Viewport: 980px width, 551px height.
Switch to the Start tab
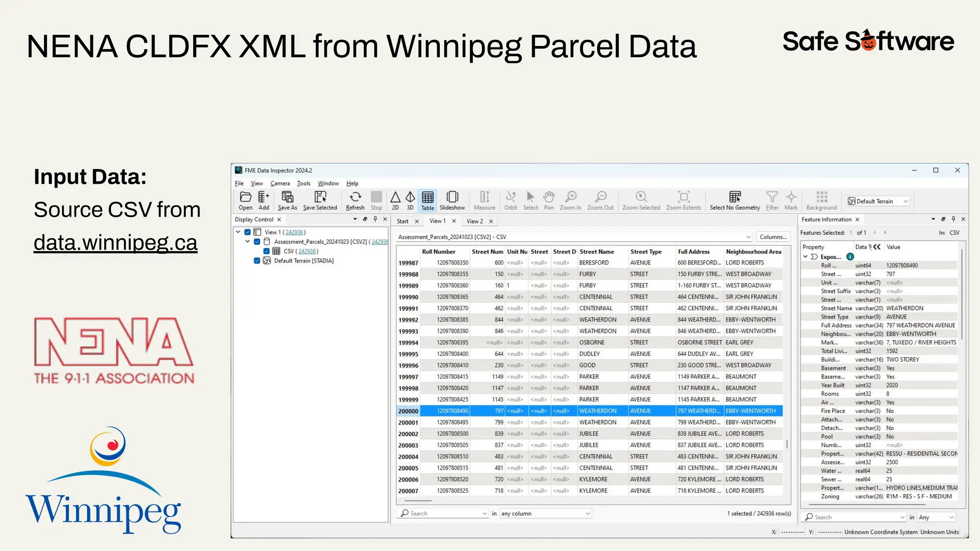click(402, 221)
